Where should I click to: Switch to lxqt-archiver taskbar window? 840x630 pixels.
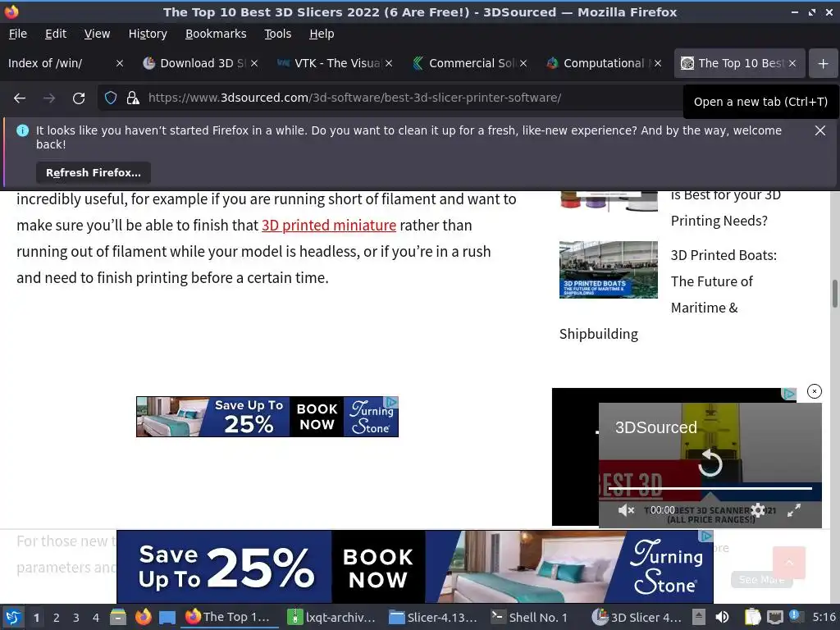(x=331, y=617)
